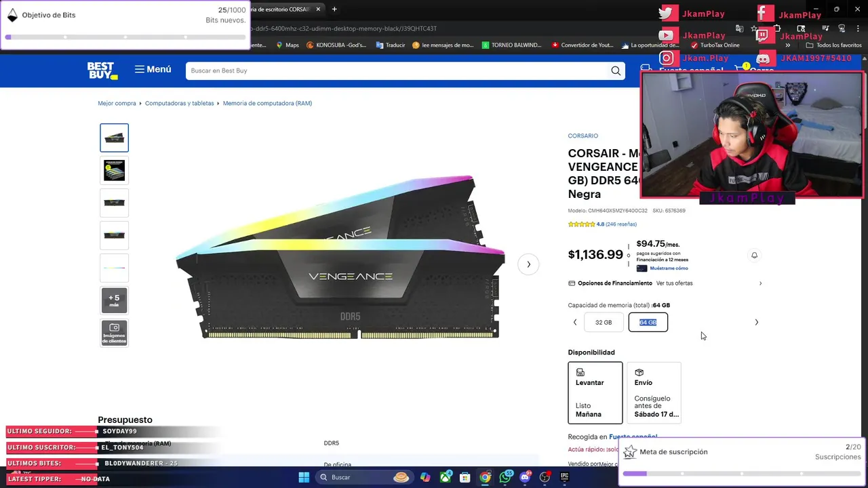Expand financing options chevron
This screenshot has height=488, width=868.
[x=760, y=283]
